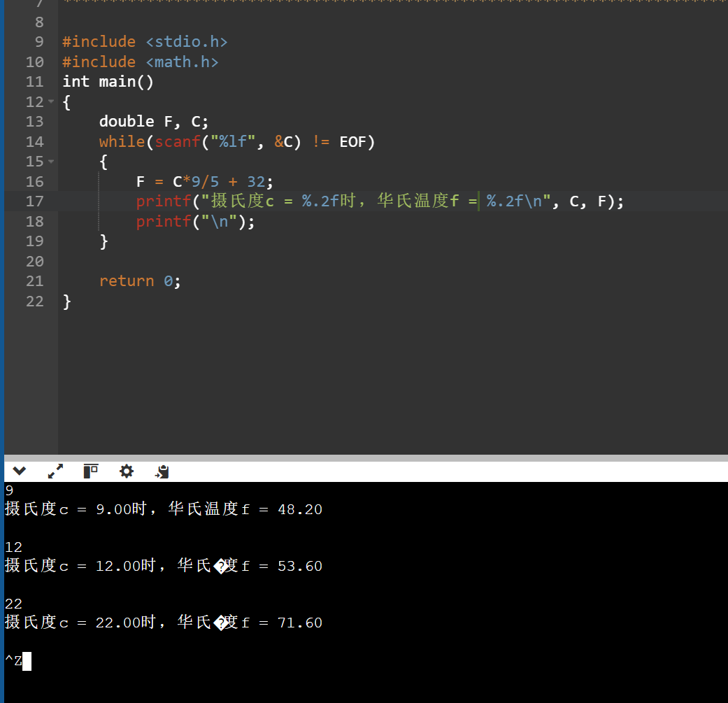This screenshot has height=703, width=728.
Task: Click the gray divider bar above the console toolbar
Action: pos(366,458)
